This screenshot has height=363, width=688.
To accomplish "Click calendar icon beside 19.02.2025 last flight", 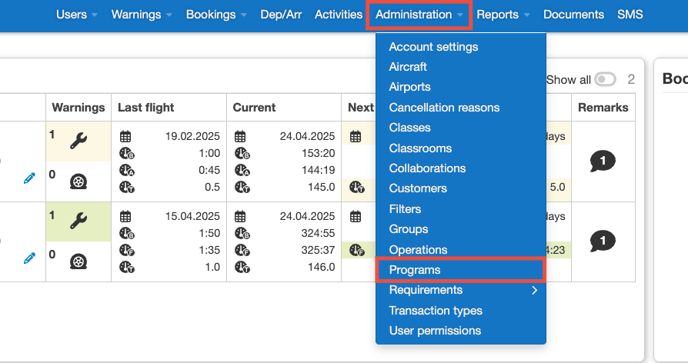I will coord(125,137).
